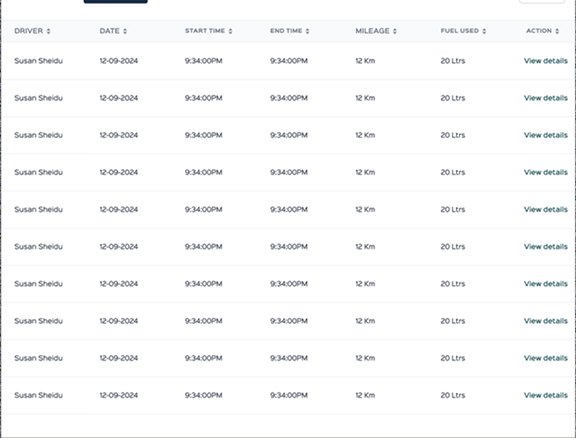Click the Mileage sort arrows
This screenshot has height=438, width=576.
coord(395,31)
